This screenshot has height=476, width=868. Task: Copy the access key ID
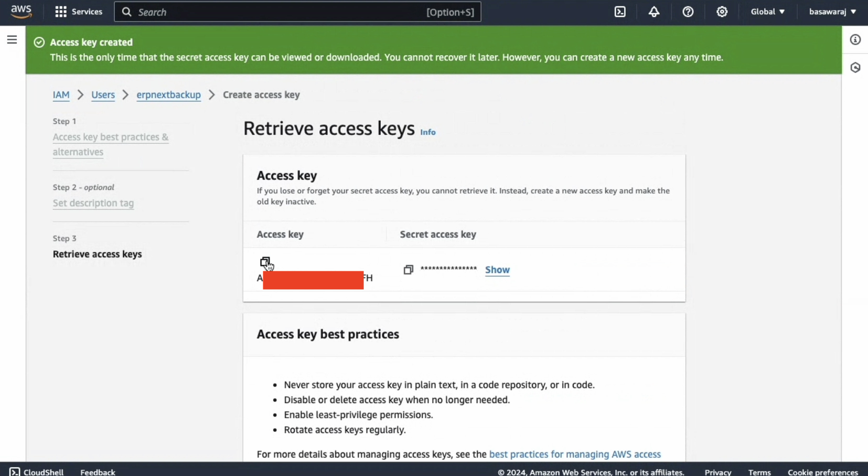pos(265,262)
